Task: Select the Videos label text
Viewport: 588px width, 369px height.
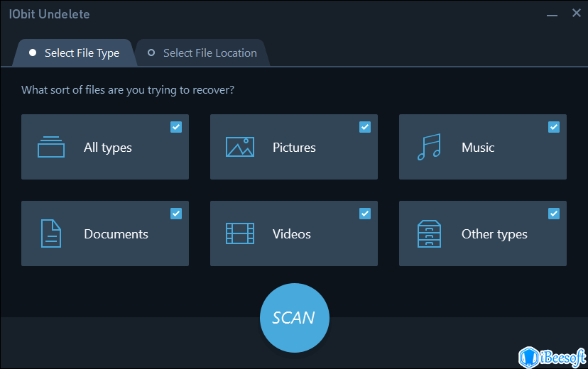Action: click(x=291, y=233)
